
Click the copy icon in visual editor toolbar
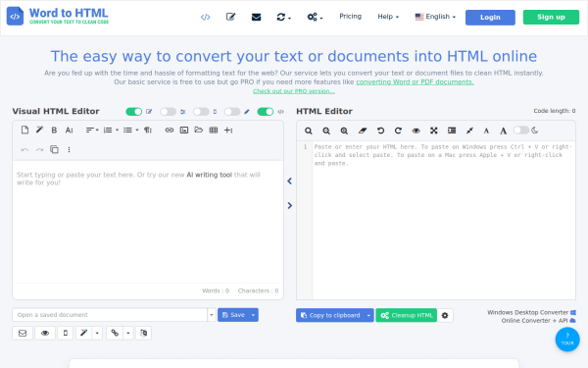[x=54, y=149]
